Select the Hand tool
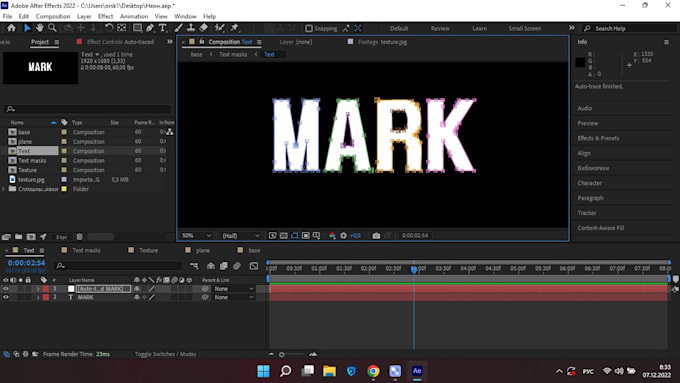The width and height of the screenshot is (680, 383). [x=39, y=28]
